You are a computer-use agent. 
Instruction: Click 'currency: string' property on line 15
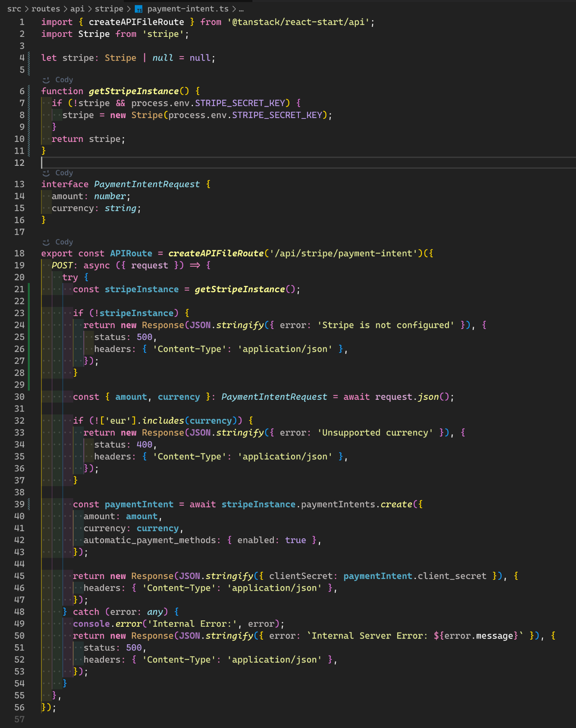coord(94,208)
